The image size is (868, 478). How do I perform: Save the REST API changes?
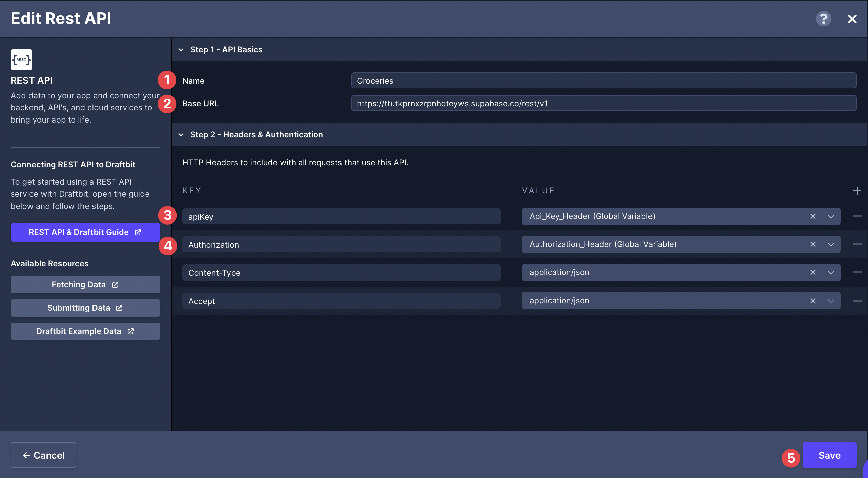point(829,455)
